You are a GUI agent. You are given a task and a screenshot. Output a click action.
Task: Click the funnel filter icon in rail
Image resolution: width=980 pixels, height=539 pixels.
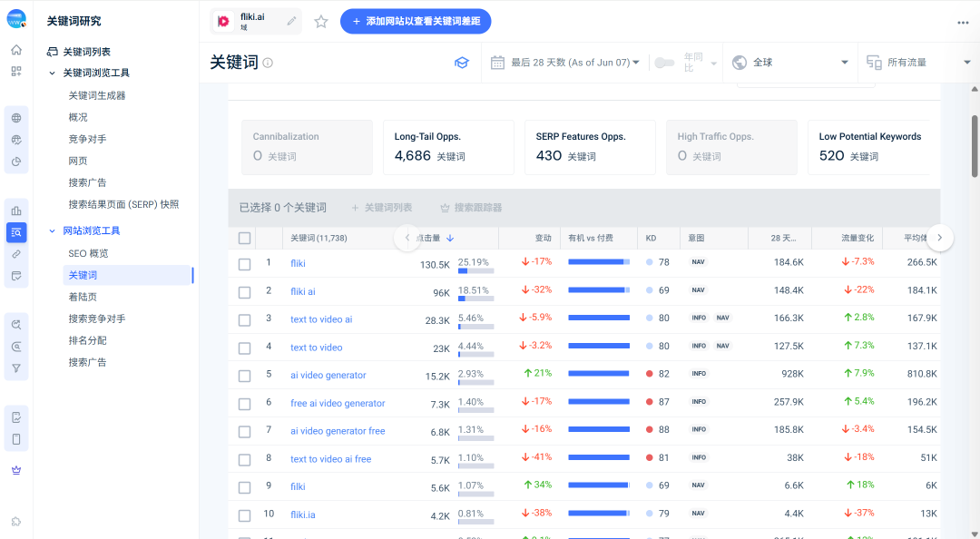pyautogui.click(x=16, y=368)
